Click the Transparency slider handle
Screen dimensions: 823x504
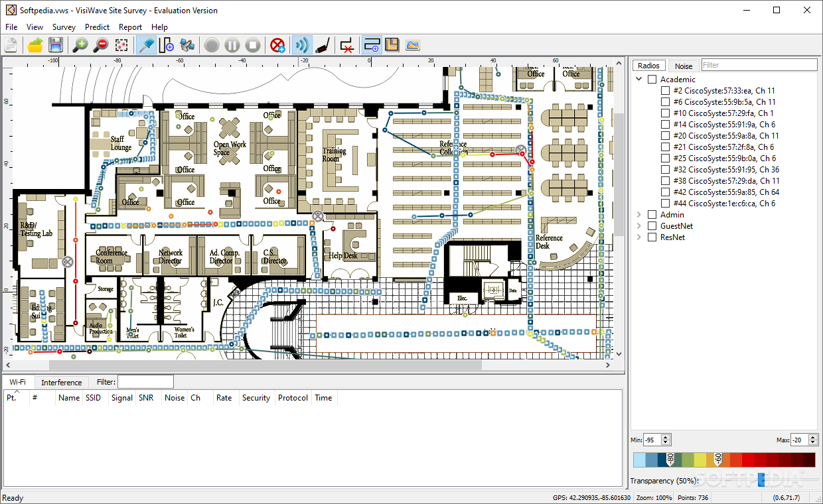pos(761,479)
